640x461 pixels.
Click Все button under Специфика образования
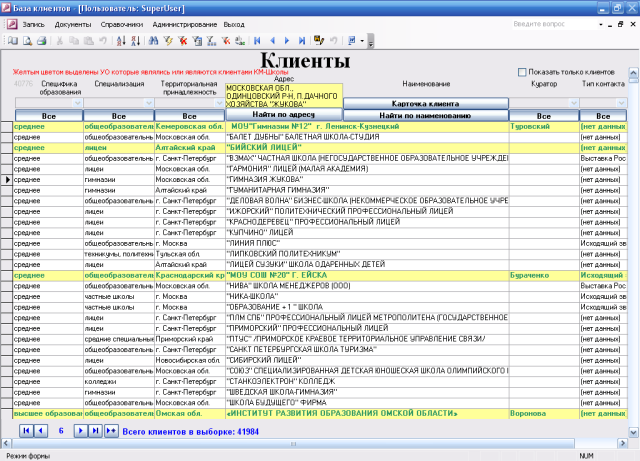click(x=49, y=116)
